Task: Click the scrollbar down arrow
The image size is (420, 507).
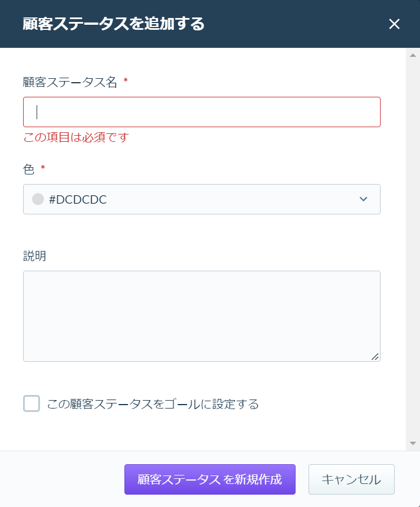Action: [x=413, y=443]
